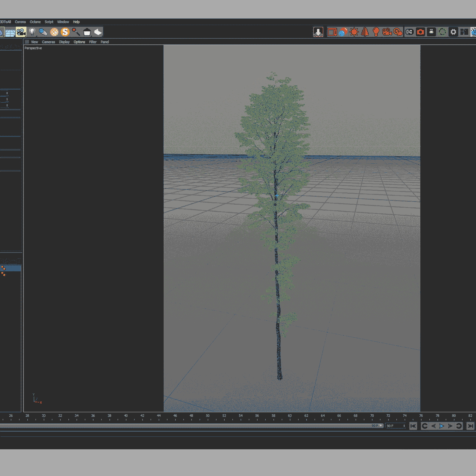Add a Corona Sun via sun icon

[x=354, y=32]
